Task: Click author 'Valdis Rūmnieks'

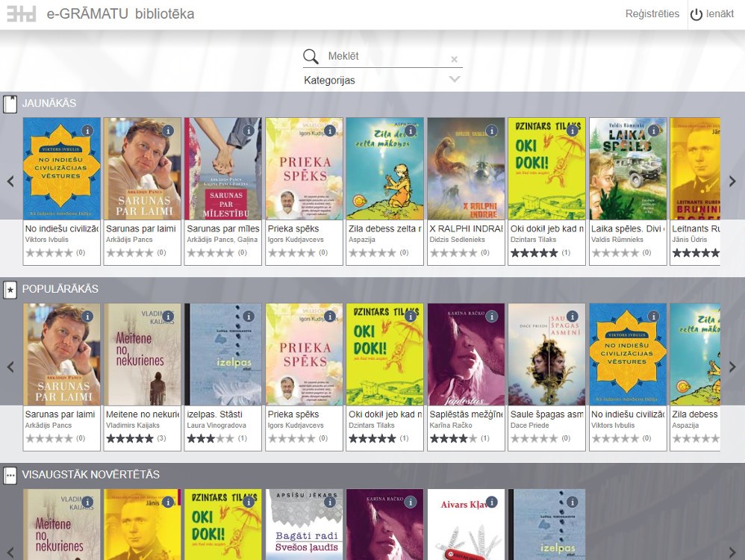Action: tap(617, 240)
